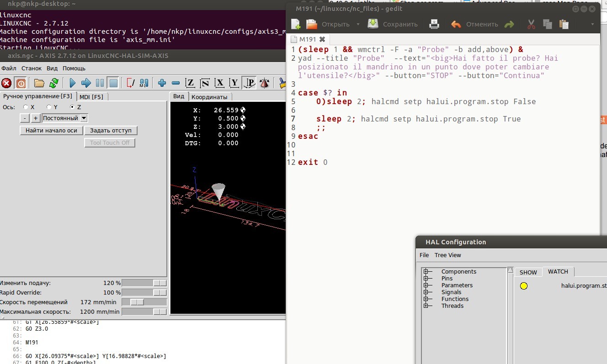Adjust Максимальная скорость slider
Screen dimensions: 607x364
tap(144, 312)
